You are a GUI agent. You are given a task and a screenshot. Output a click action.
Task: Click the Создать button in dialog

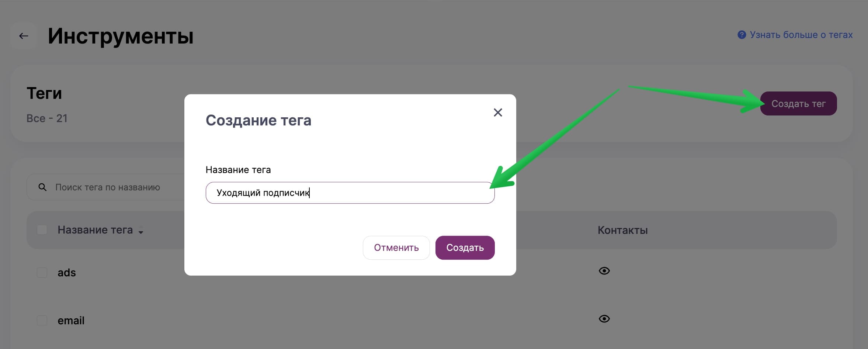click(465, 248)
